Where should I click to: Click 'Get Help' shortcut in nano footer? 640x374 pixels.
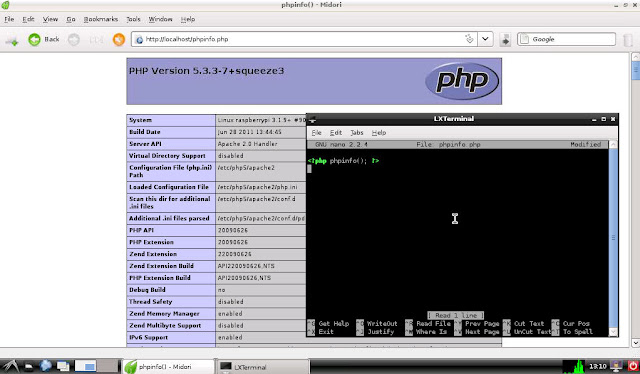coord(334,323)
